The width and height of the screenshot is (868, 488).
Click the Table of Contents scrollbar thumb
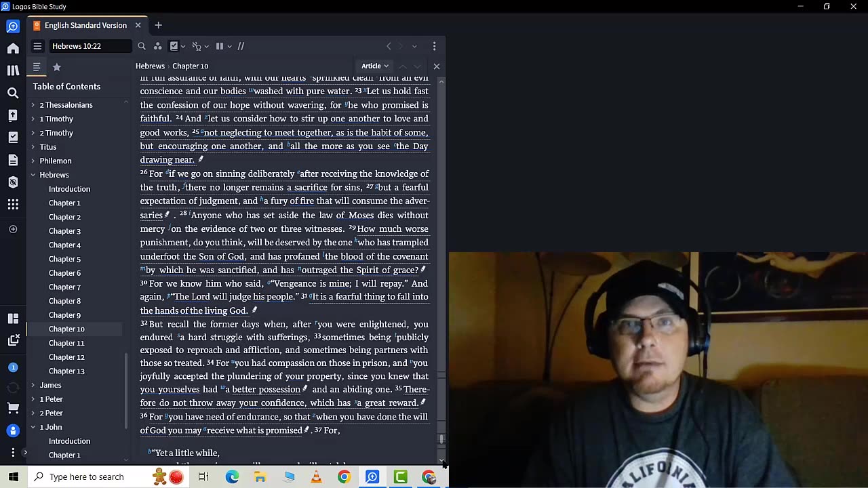[126, 391]
